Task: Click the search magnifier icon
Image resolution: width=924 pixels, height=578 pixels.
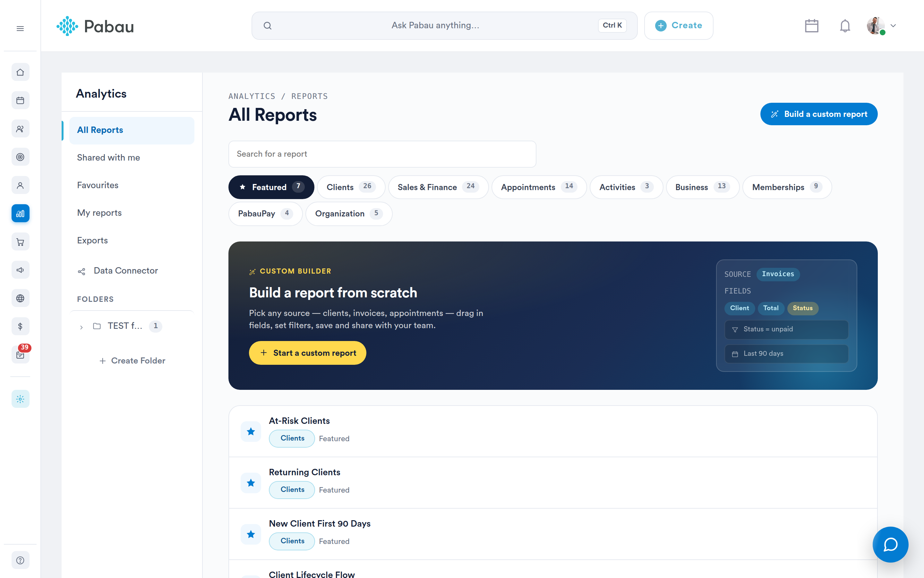Action: pos(268,26)
